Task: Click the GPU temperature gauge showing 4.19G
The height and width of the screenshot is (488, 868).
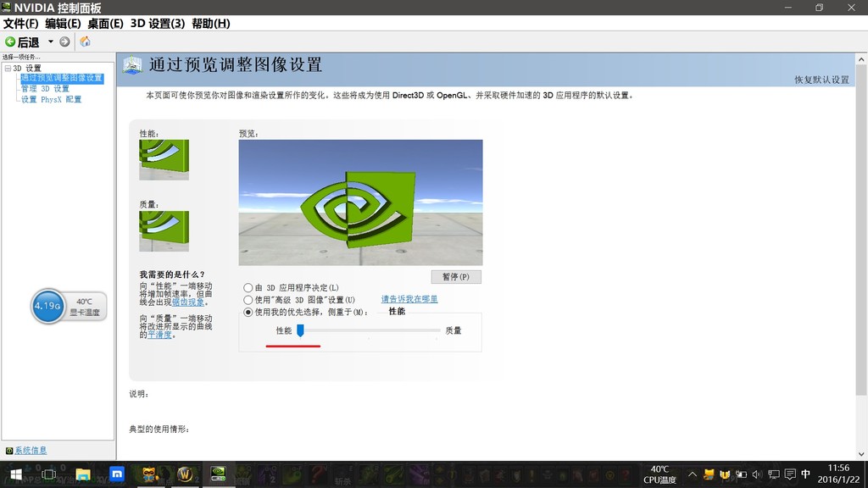Action: 48,306
